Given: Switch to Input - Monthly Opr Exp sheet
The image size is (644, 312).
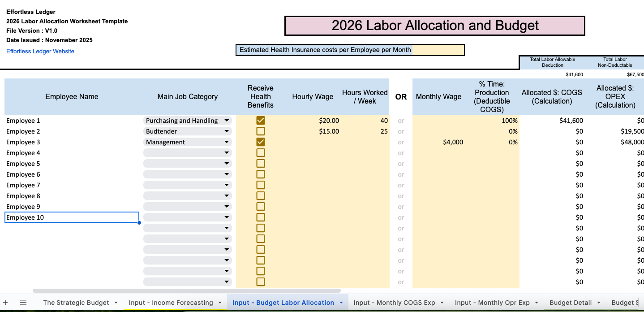Looking at the screenshot, I should (x=492, y=303).
